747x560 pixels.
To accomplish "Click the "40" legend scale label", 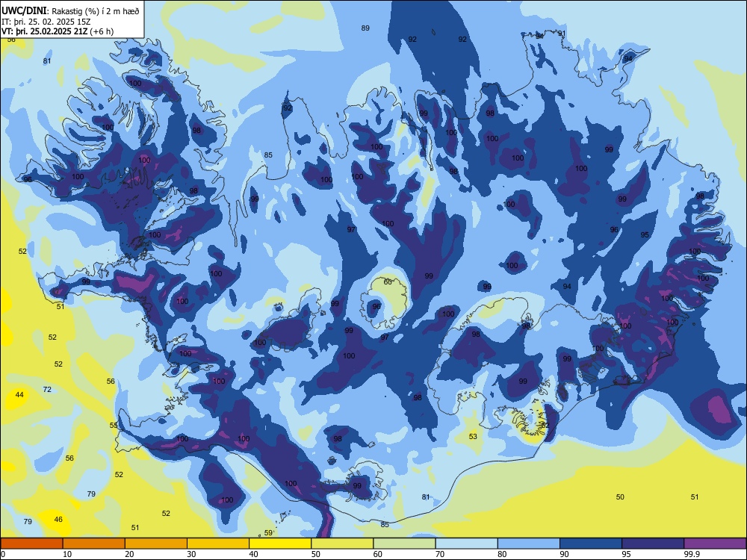I will coord(253,554).
